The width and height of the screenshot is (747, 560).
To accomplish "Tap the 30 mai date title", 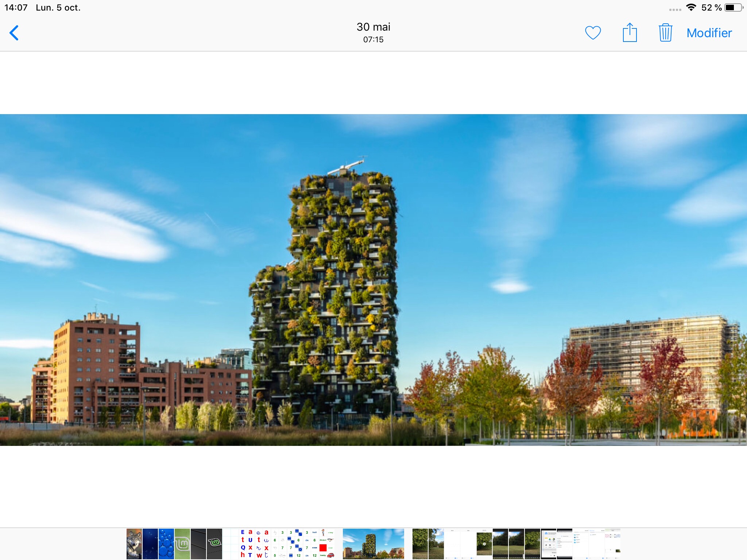I will pos(373,27).
